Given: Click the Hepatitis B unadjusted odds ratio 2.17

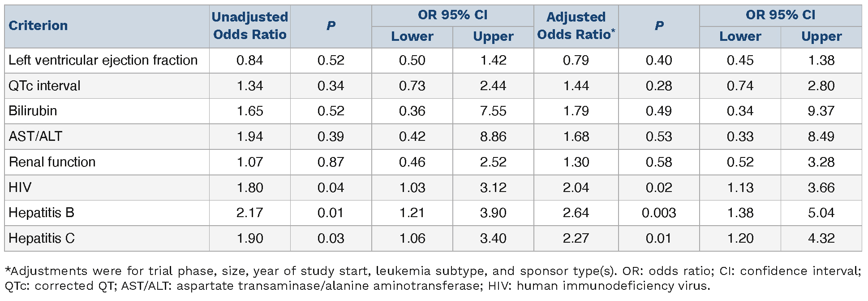Looking at the screenshot, I should click(x=249, y=213).
